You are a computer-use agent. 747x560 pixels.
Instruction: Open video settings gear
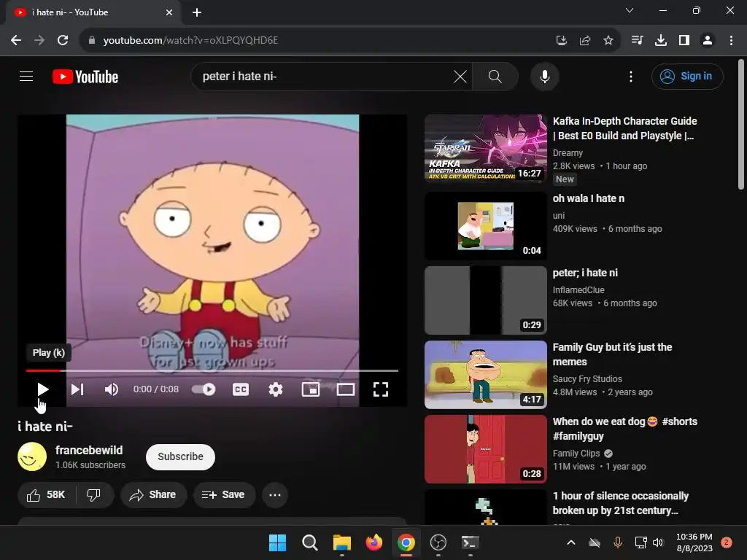pos(275,389)
